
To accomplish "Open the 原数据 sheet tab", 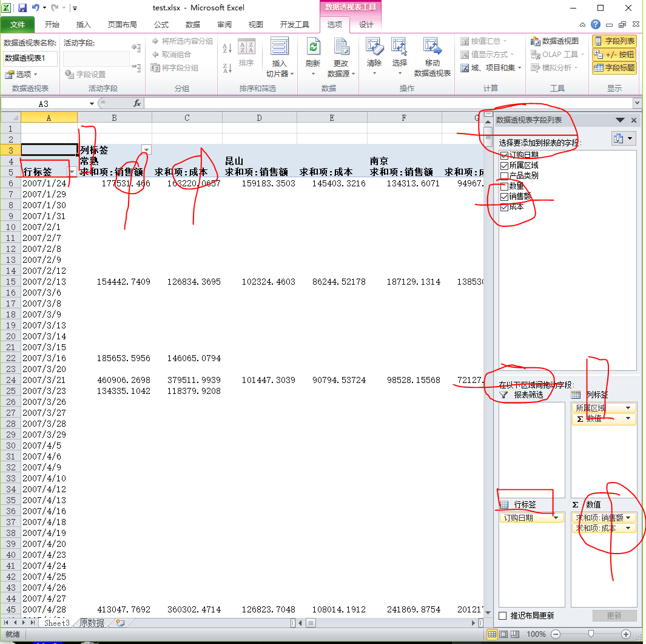I will coord(92,623).
